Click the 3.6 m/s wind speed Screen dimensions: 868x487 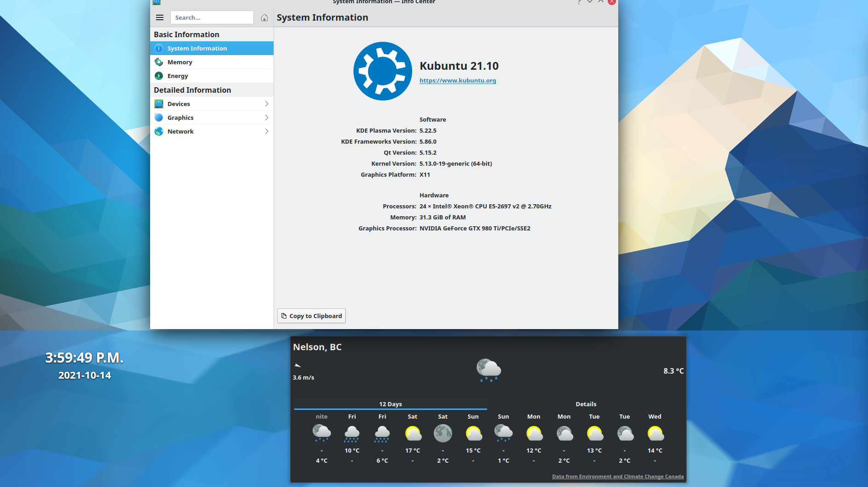pos(303,377)
